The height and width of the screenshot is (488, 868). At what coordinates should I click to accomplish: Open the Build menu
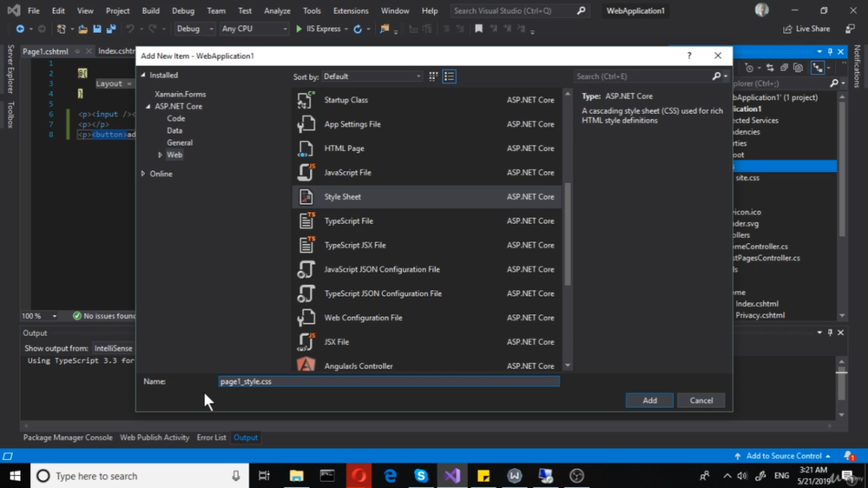(x=150, y=10)
